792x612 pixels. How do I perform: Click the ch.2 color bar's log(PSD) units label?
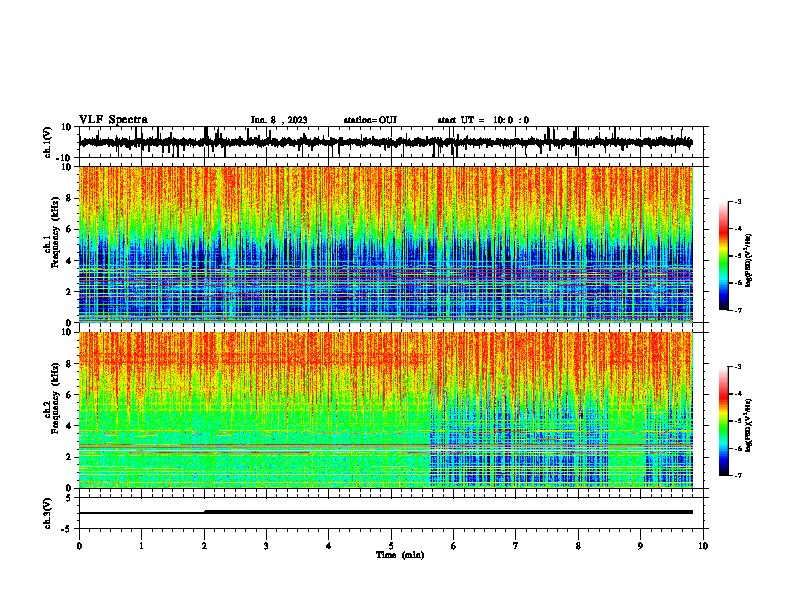[749, 425]
